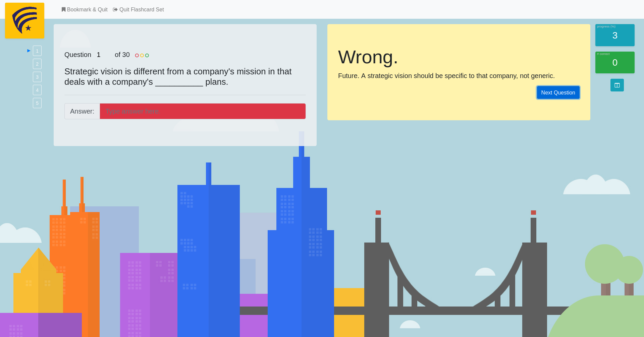The width and height of the screenshot is (644, 337).
Task: Jump to question 4 in sidebar
Action: 37,90
